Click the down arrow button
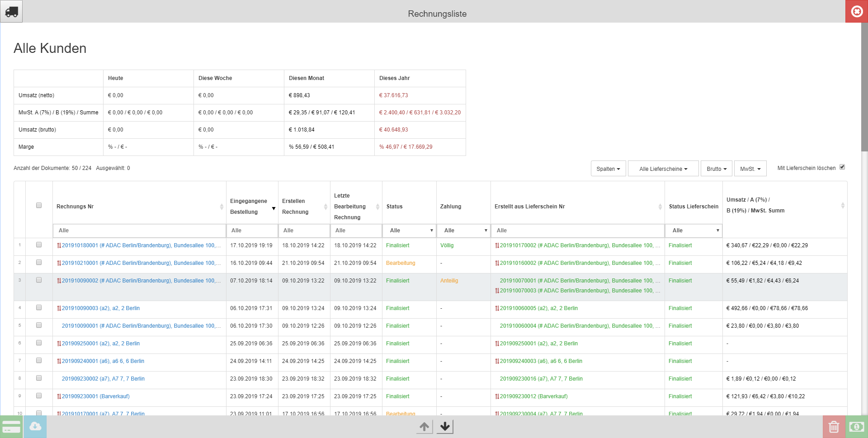 click(445, 427)
